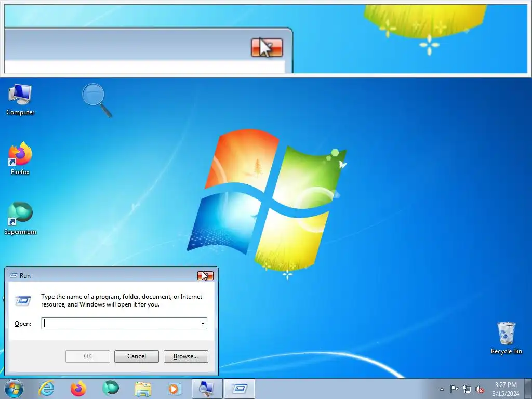Screen dimensions: 532x399
Task: Open the Start menu orb
Action: 14,389
